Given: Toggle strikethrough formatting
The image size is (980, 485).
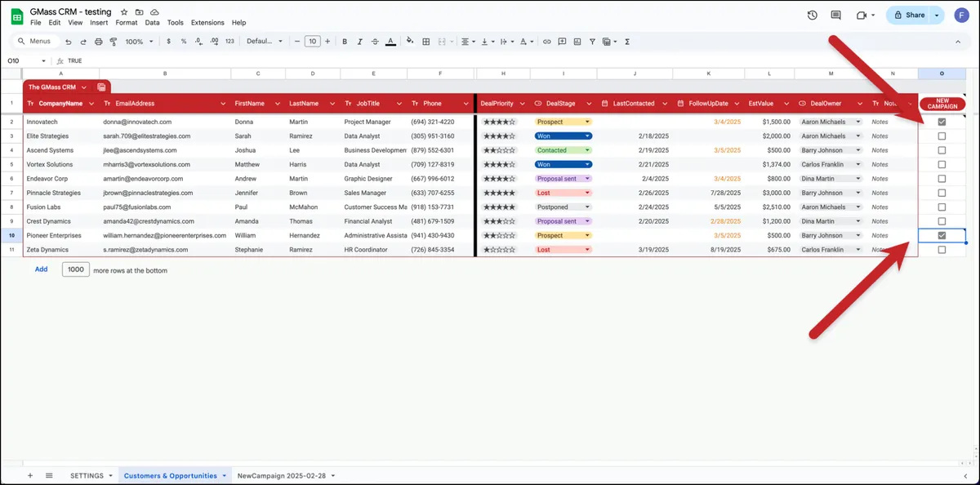Looking at the screenshot, I should (375, 41).
